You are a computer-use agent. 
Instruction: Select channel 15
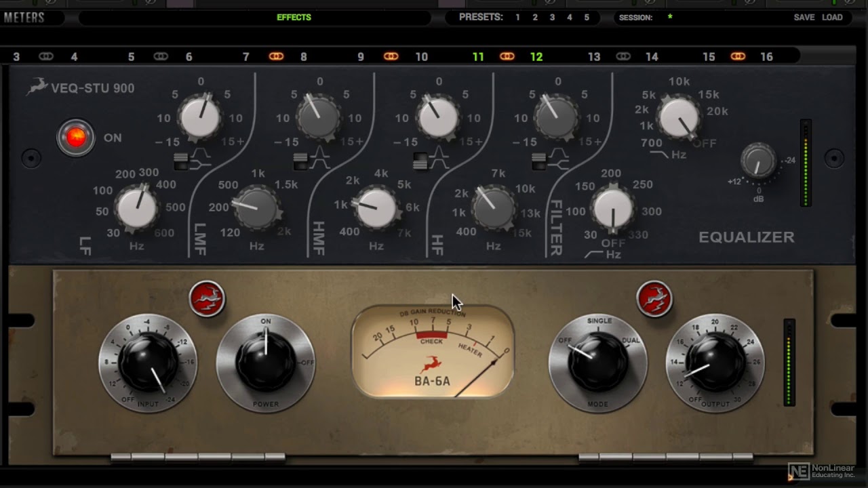point(709,57)
